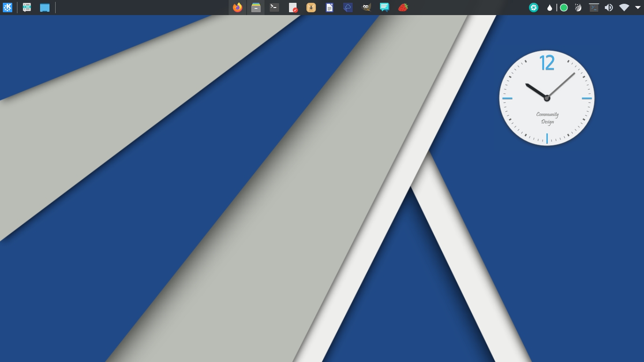Launch the Strawberry music player
The width and height of the screenshot is (644, 362).
click(403, 8)
